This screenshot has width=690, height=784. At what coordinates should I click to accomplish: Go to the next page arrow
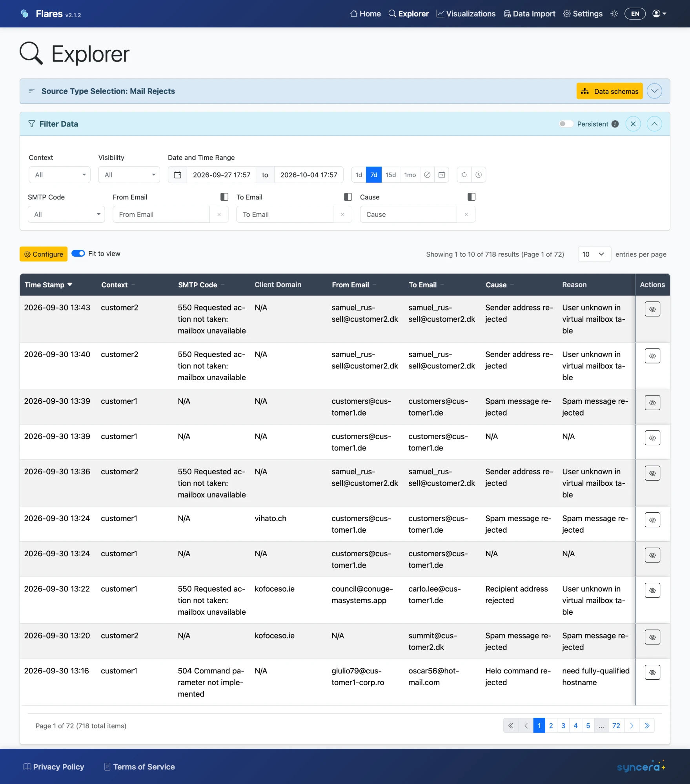(x=632, y=726)
